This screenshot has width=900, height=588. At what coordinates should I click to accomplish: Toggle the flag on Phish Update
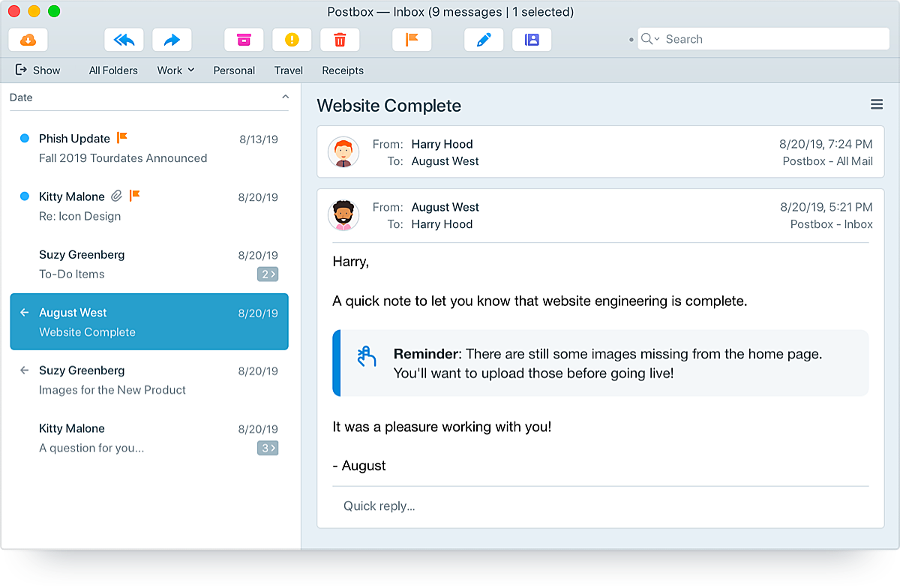click(x=121, y=138)
